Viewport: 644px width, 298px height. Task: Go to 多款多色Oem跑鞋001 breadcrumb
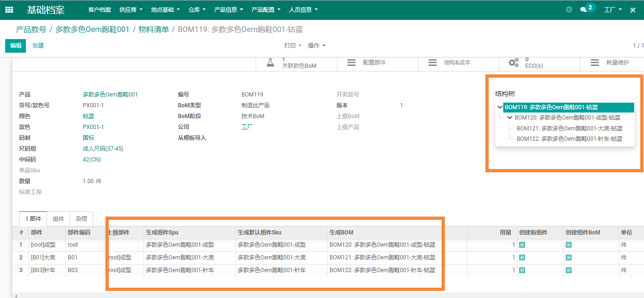[92, 30]
